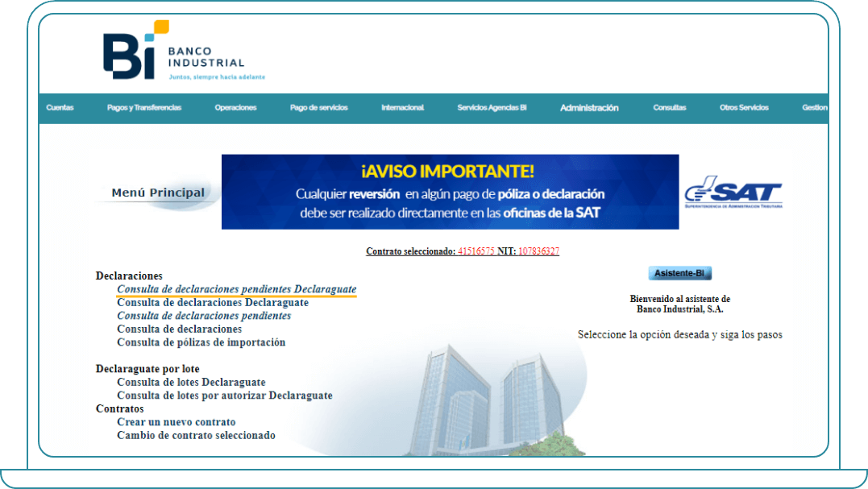This screenshot has width=868, height=489.
Task: Click Crear un nuevo contrato link
Action: click(x=176, y=422)
